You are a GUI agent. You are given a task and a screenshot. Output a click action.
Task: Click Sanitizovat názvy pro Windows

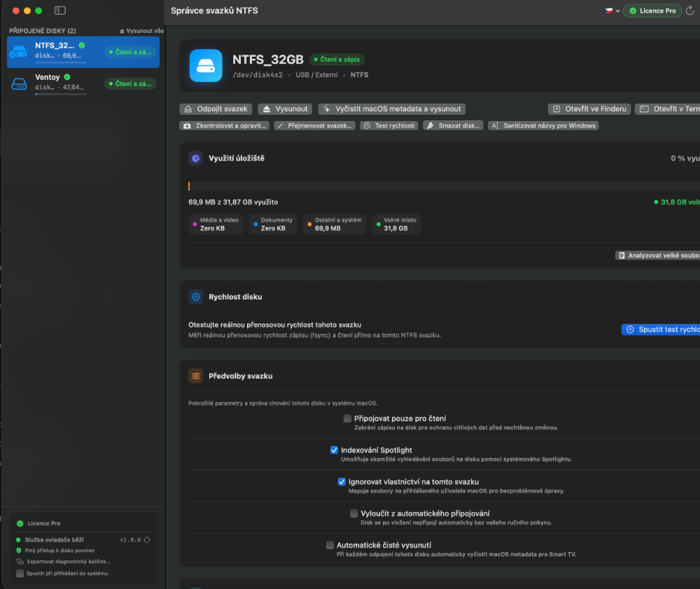point(543,125)
